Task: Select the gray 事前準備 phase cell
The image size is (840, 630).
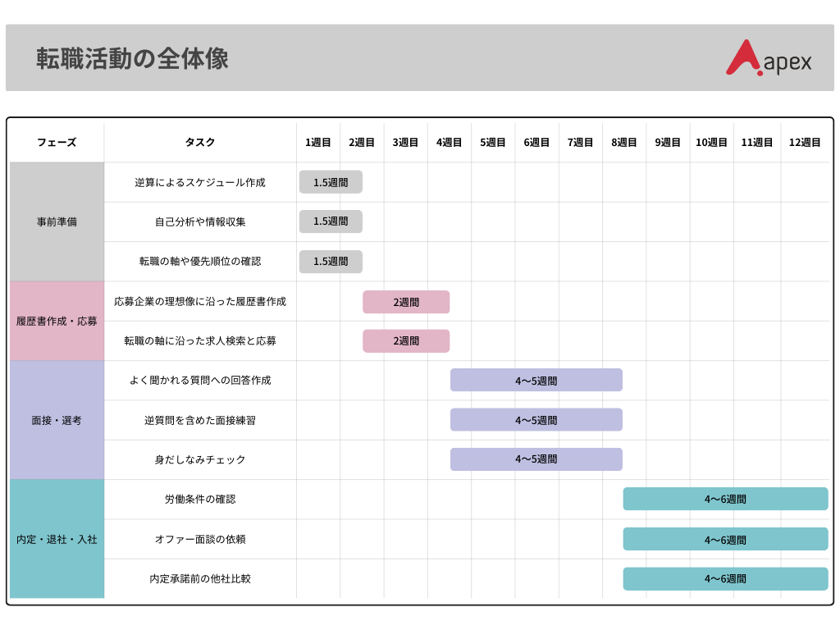Action: pyautogui.click(x=56, y=221)
